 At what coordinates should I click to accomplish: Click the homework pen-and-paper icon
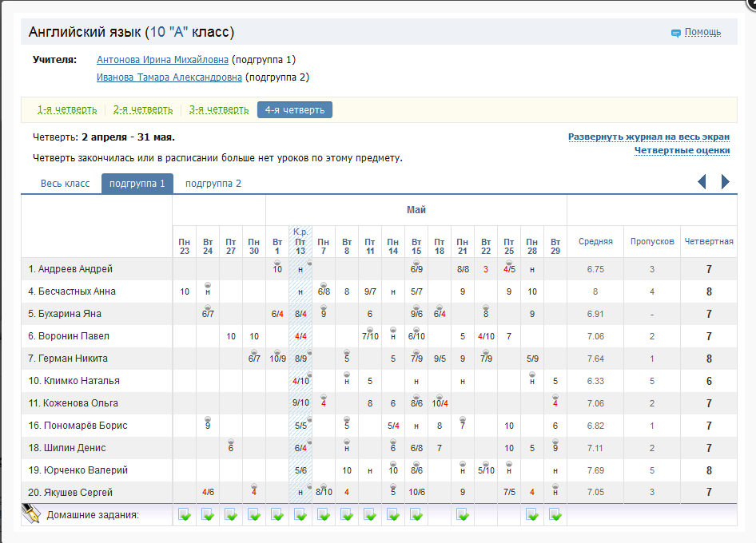click(31, 513)
